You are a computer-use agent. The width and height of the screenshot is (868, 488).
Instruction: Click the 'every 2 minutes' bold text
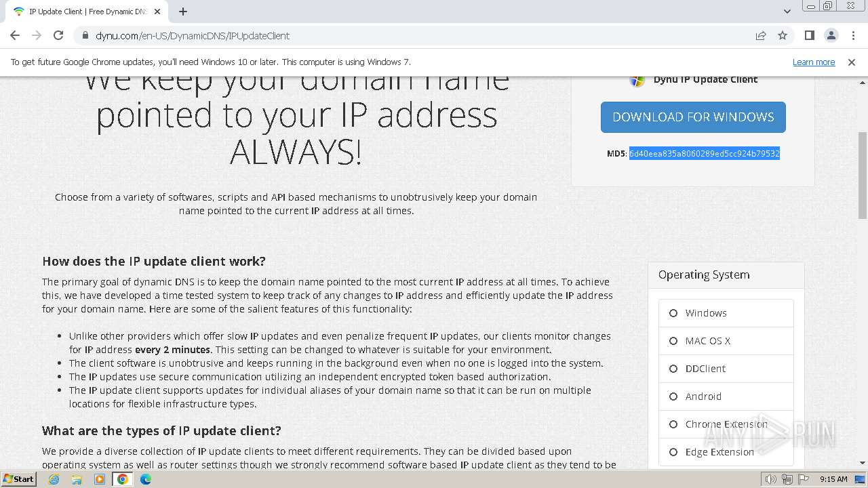[172, 350]
